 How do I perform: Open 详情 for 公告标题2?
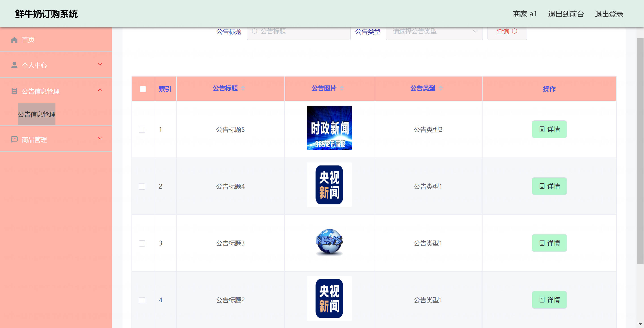pos(549,300)
